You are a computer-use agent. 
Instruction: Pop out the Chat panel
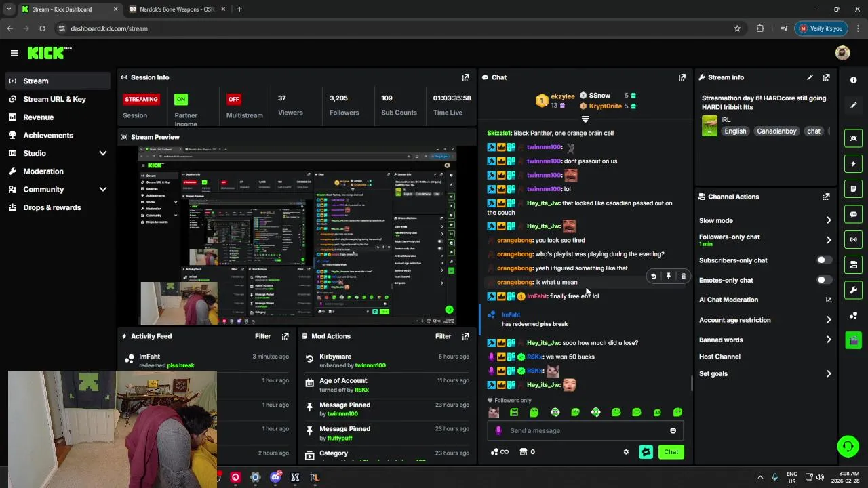[x=682, y=77]
